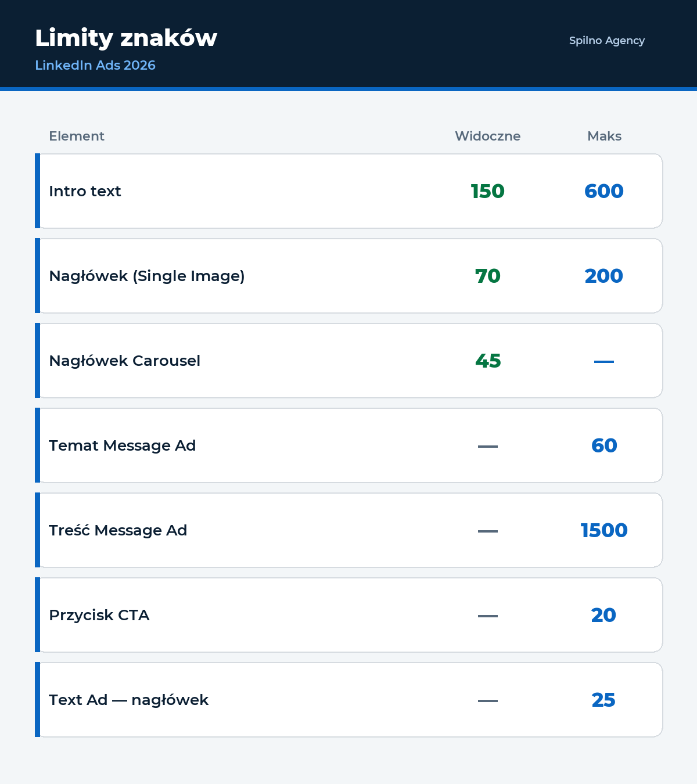Viewport: 697px width, 784px height.
Task: Click the Widoczne column header
Action: 488,136
